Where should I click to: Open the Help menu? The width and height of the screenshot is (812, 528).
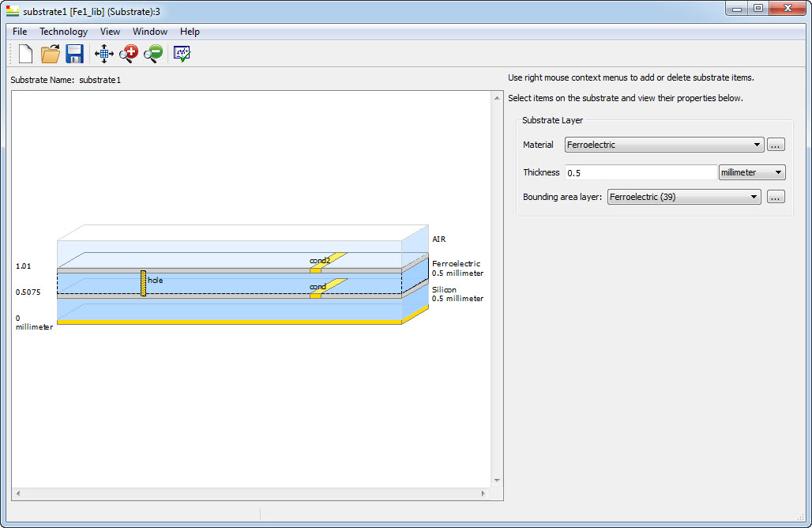point(190,32)
